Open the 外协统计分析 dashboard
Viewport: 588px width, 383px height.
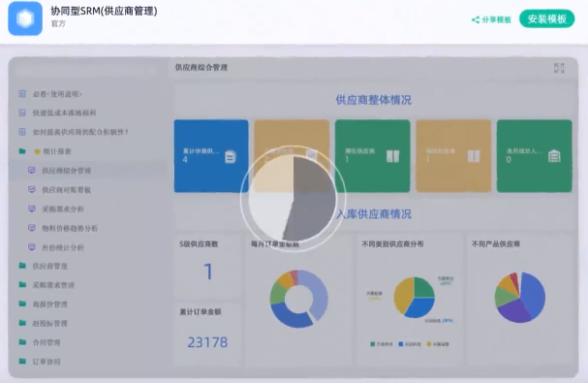tap(63, 247)
